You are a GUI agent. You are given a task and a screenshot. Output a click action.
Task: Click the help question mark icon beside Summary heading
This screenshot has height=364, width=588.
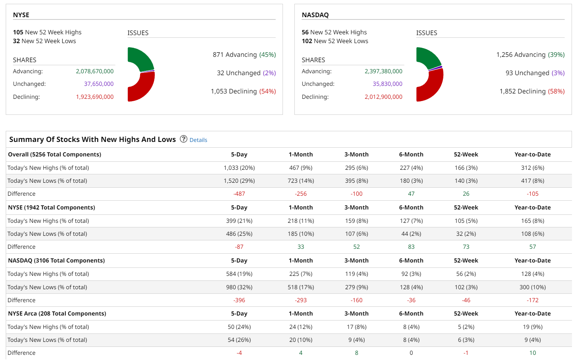tap(183, 139)
